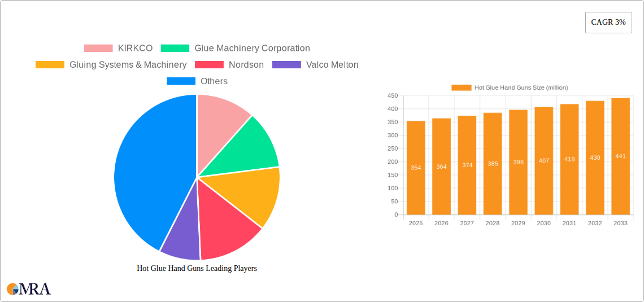Click the 250 y-axis value

point(393,148)
